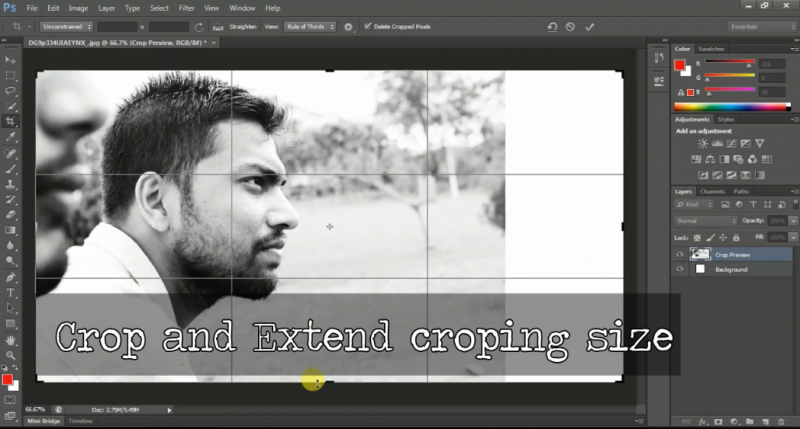Reset the crop with the undo arrow icon
This screenshot has width=800, height=429.
(551, 26)
